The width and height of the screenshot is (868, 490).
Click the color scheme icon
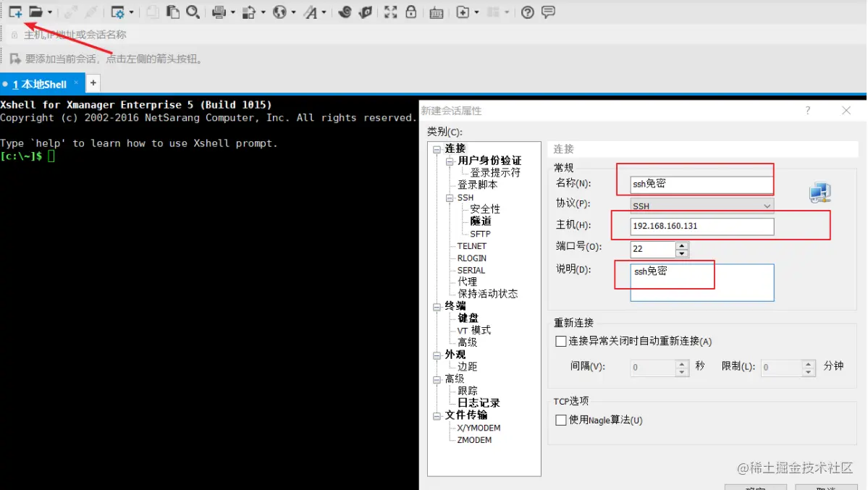(x=249, y=12)
